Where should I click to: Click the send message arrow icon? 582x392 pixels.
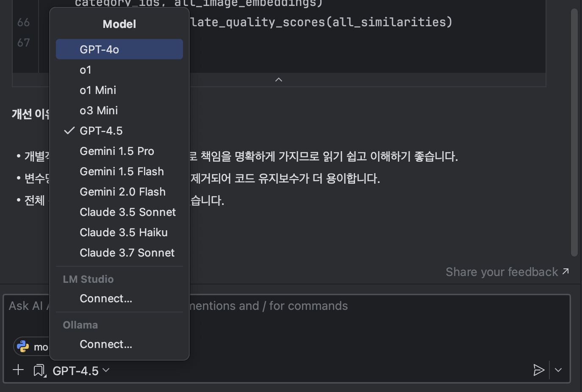pyautogui.click(x=538, y=370)
